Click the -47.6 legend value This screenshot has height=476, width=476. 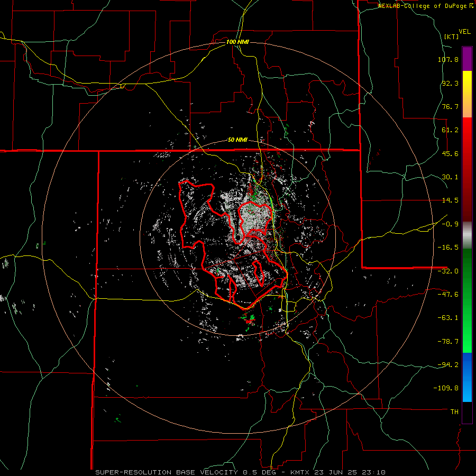point(448,295)
